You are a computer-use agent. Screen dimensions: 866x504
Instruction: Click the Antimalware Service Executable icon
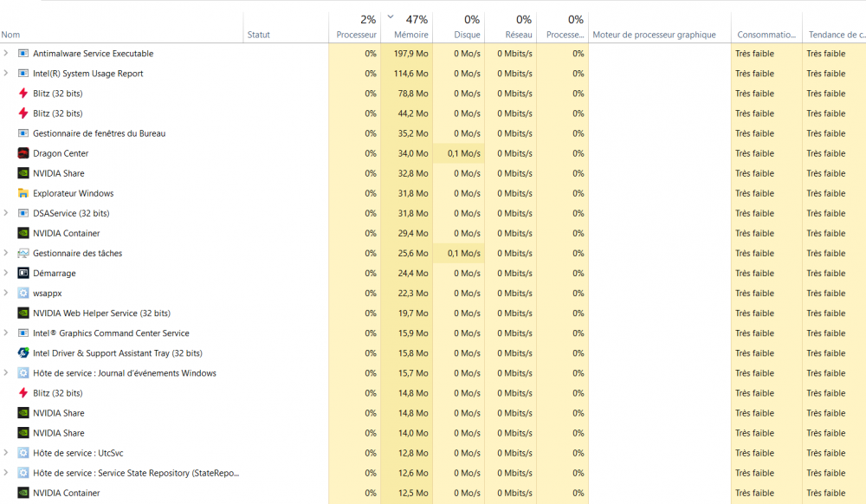click(x=23, y=54)
